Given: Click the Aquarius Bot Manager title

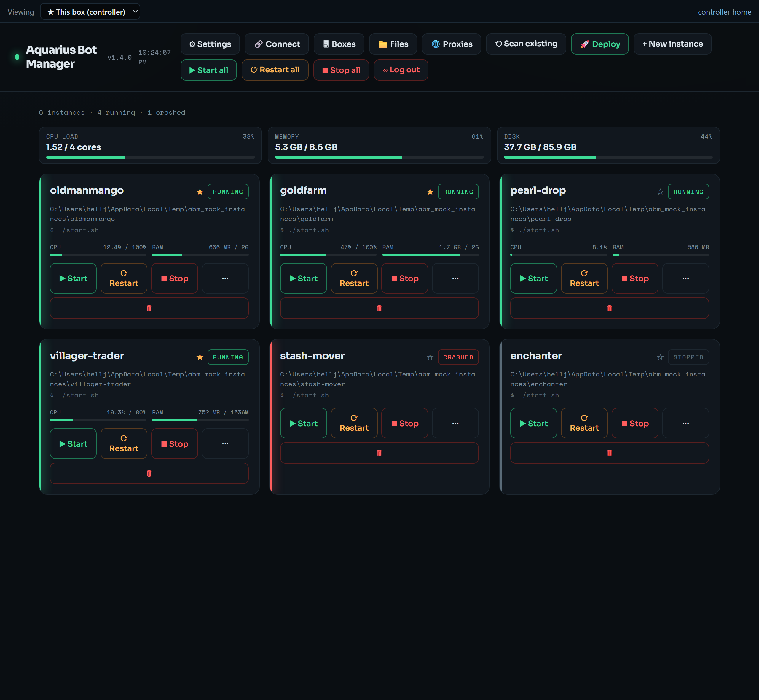Looking at the screenshot, I should (x=61, y=57).
